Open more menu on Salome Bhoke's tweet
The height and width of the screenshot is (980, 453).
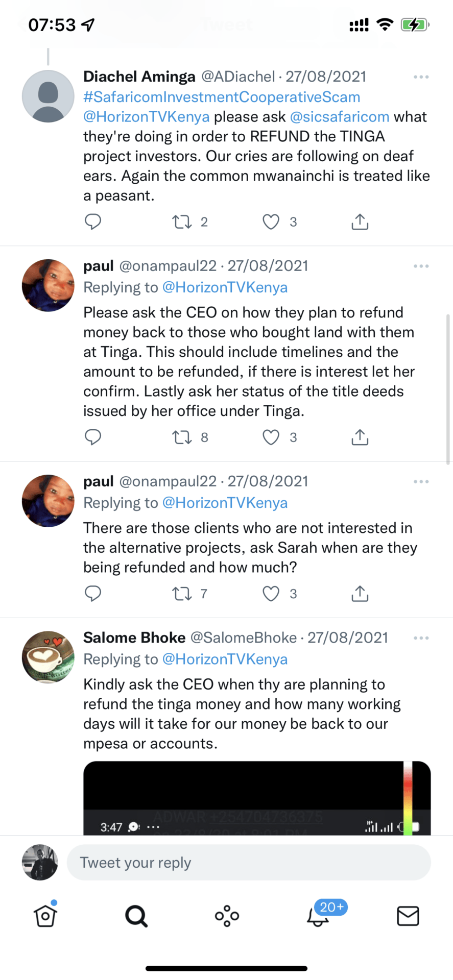[421, 638]
